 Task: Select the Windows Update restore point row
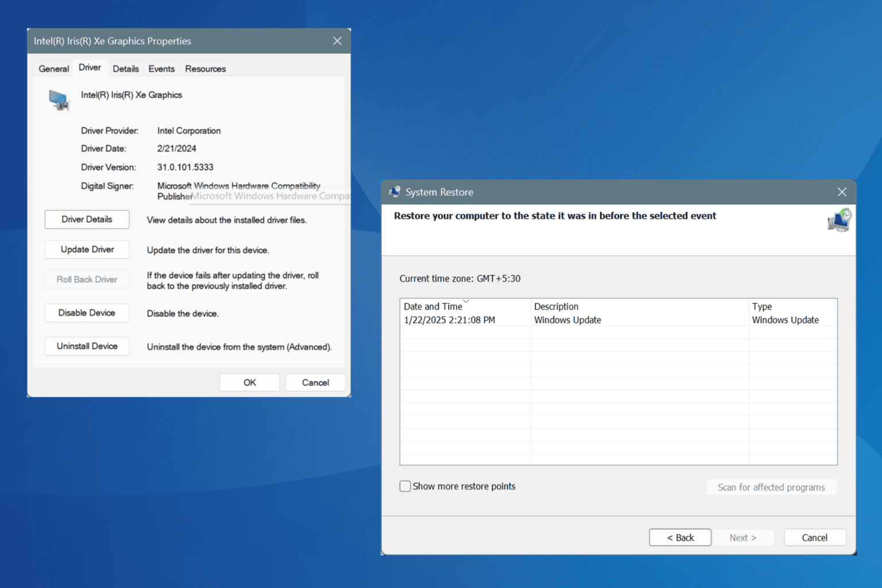coord(618,320)
